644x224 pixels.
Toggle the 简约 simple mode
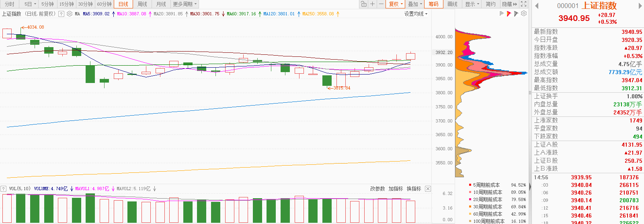click(x=490, y=4)
